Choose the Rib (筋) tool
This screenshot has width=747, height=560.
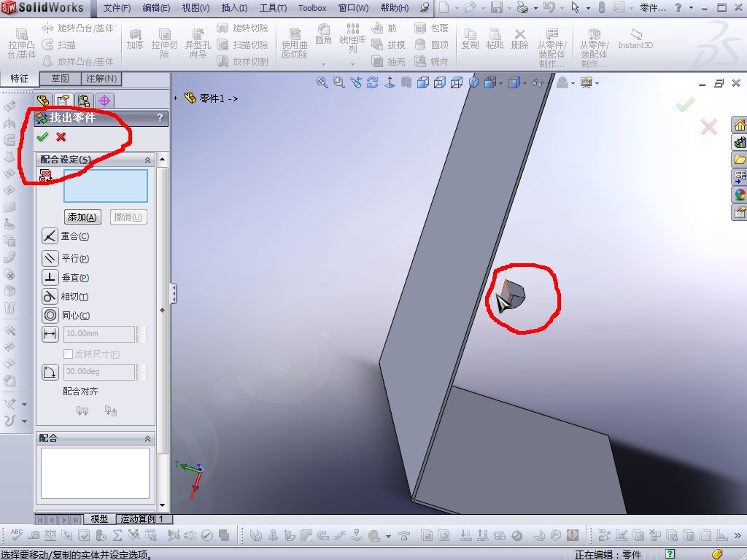coord(384,28)
